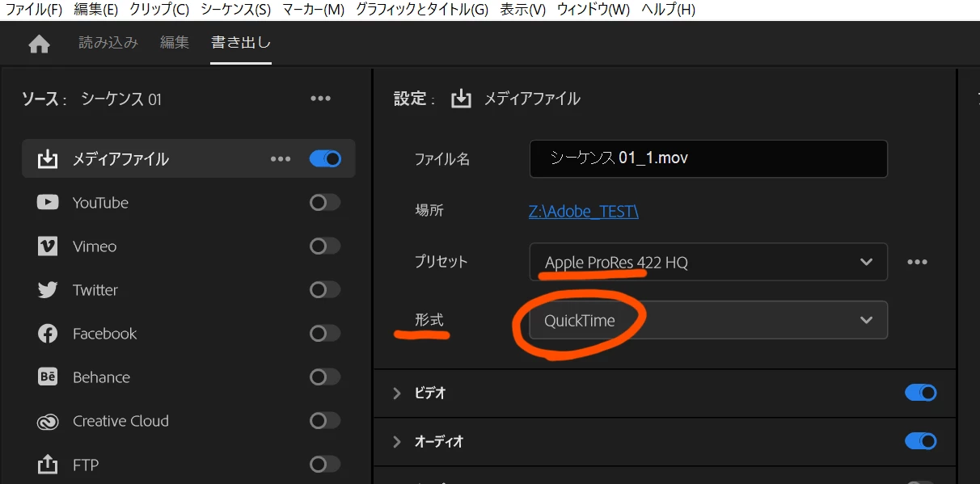Open preset more options ellipsis
The width and height of the screenshot is (980, 484).
tap(916, 263)
